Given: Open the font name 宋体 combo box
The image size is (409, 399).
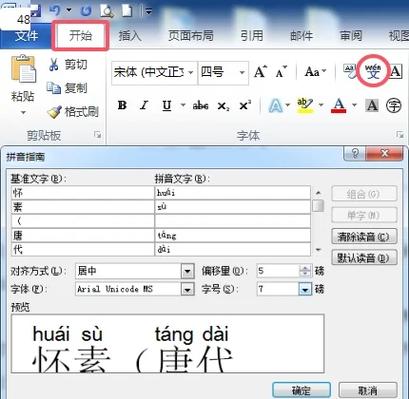Looking at the screenshot, I should (x=154, y=72).
